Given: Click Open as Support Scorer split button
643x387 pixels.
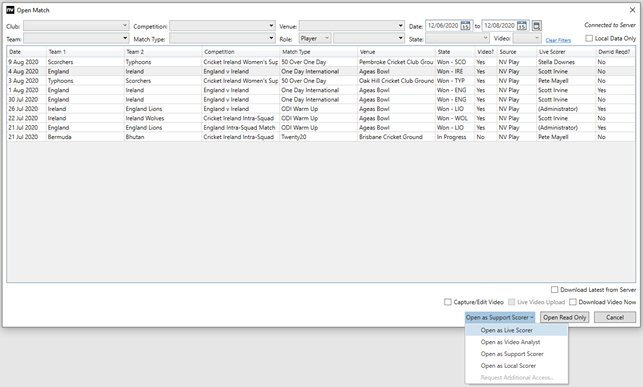Looking at the screenshot, I should click(500, 317).
